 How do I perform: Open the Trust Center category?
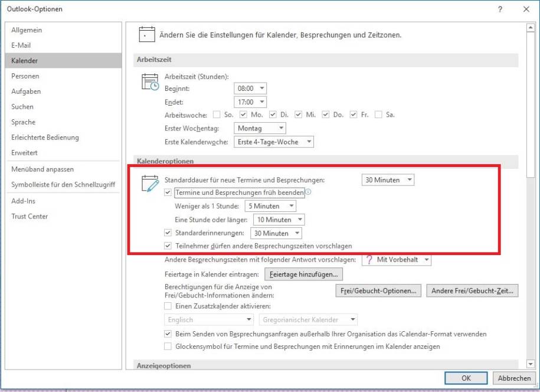[63, 216]
